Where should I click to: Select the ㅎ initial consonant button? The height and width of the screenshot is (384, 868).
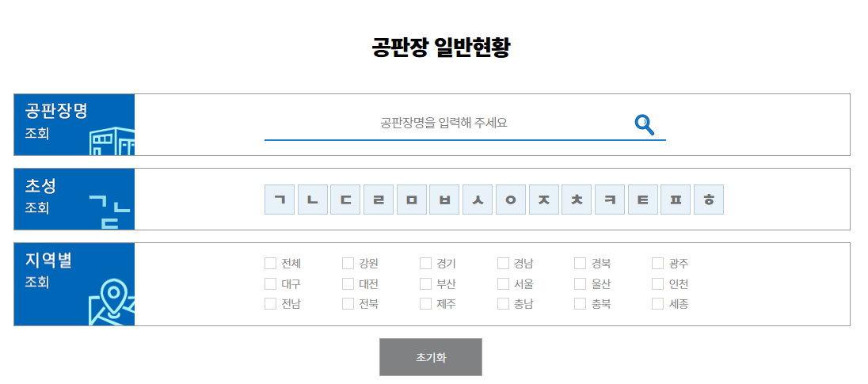click(709, 200)
